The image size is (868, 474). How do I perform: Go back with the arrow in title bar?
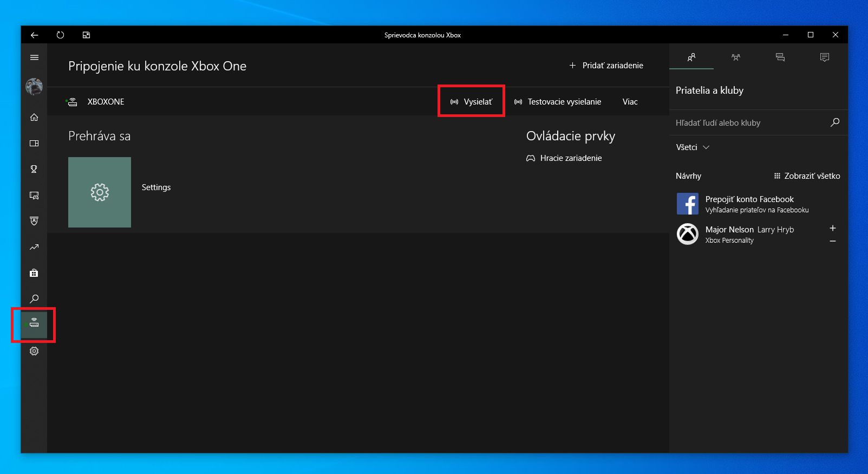35,35
